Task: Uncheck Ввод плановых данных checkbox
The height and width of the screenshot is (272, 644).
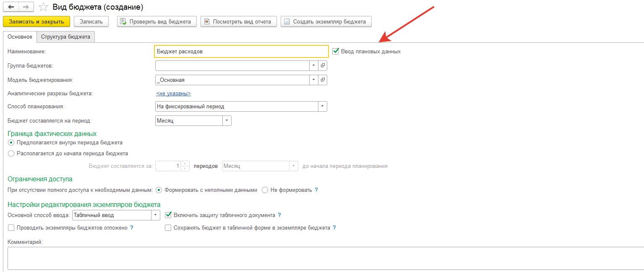Action: 336,51
